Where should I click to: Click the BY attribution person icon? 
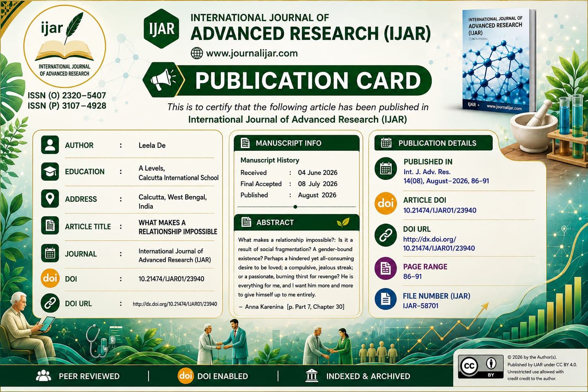pos(491,363)
